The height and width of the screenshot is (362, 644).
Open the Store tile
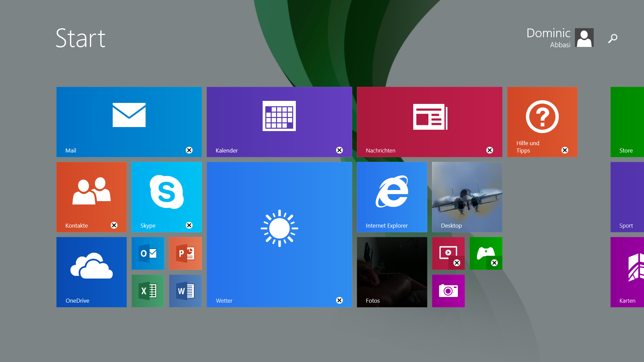[627, 122]
